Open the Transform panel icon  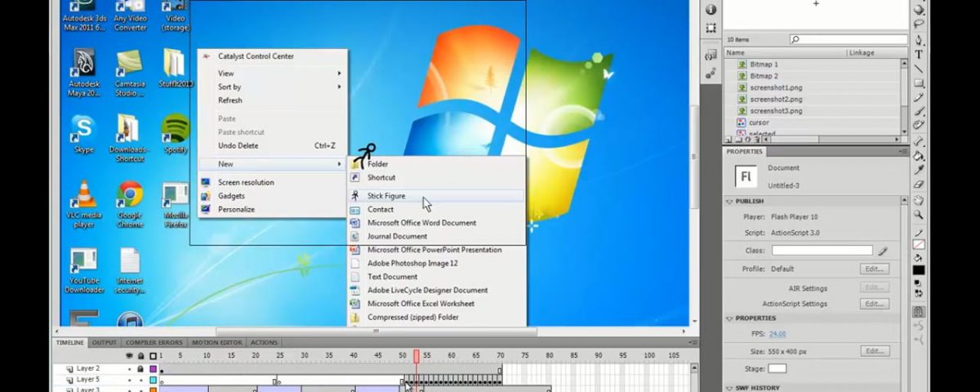[711, 28]
